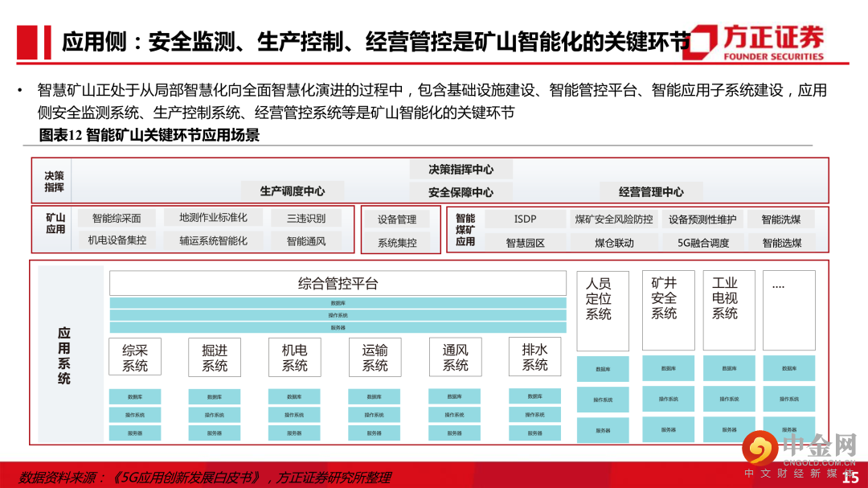The image size is (868, 488).
Task: Click the 排水系统 box
Action: 534,357
